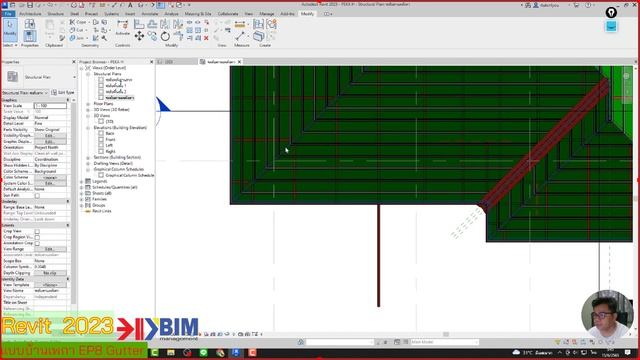Screen dimensions: 640x360
Task: Open the File tab
Action: click(x=8, y=14)
